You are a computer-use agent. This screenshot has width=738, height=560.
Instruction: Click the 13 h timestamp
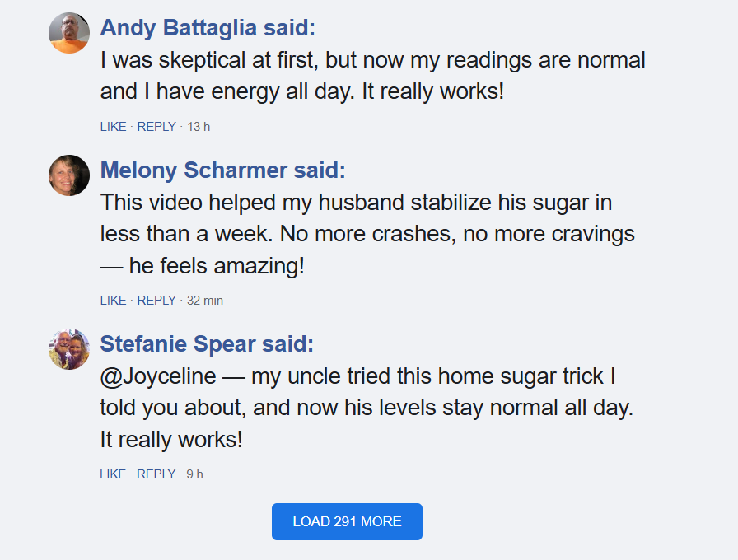[x=199, y=127]
